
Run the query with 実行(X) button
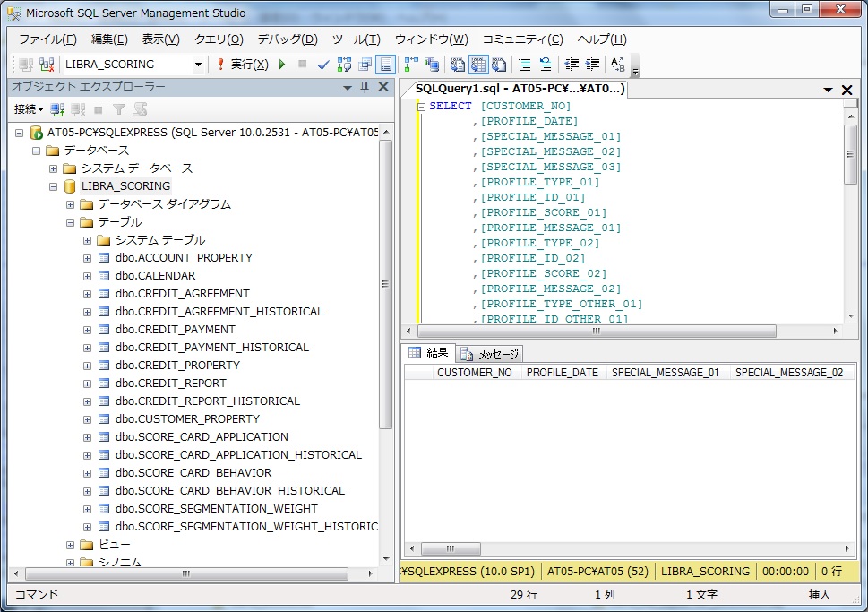click(243, 65)
